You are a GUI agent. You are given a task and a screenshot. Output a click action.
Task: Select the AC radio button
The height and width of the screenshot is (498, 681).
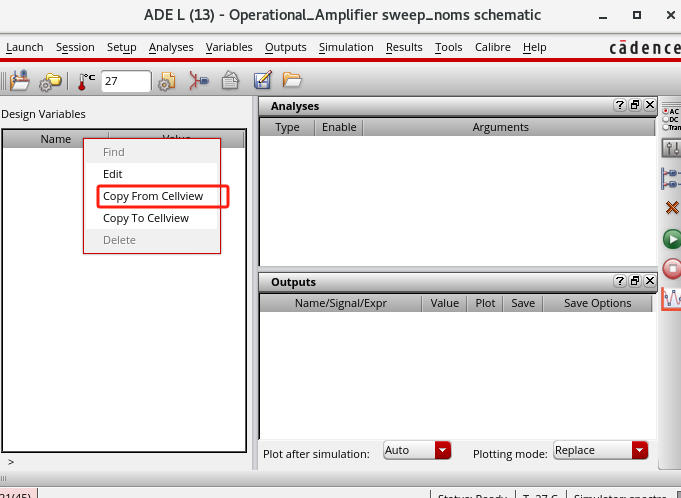pos(665,112)
